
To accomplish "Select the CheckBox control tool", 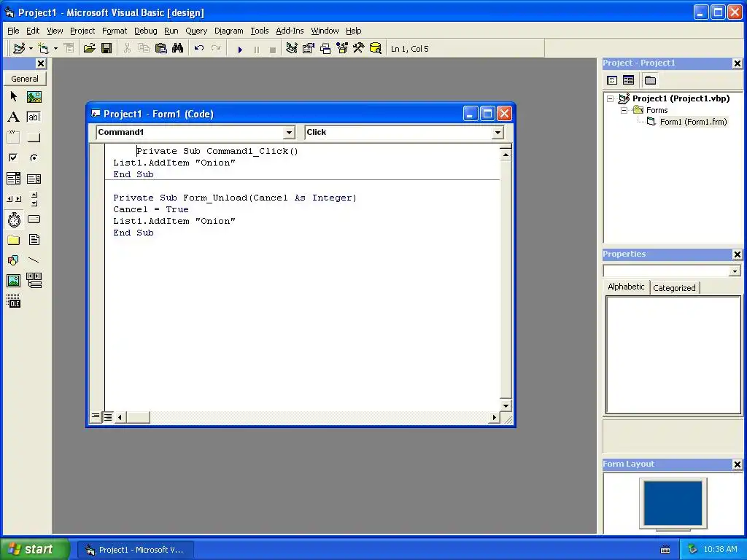I will (x=13, y=157).
